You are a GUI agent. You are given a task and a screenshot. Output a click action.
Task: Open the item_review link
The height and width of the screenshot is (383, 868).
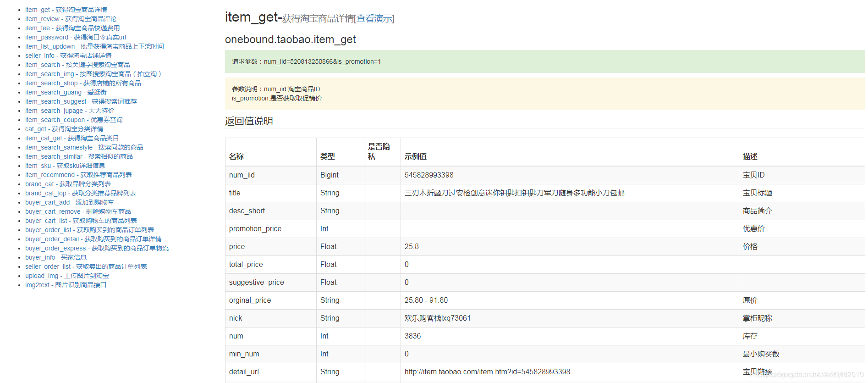(71, 19)
